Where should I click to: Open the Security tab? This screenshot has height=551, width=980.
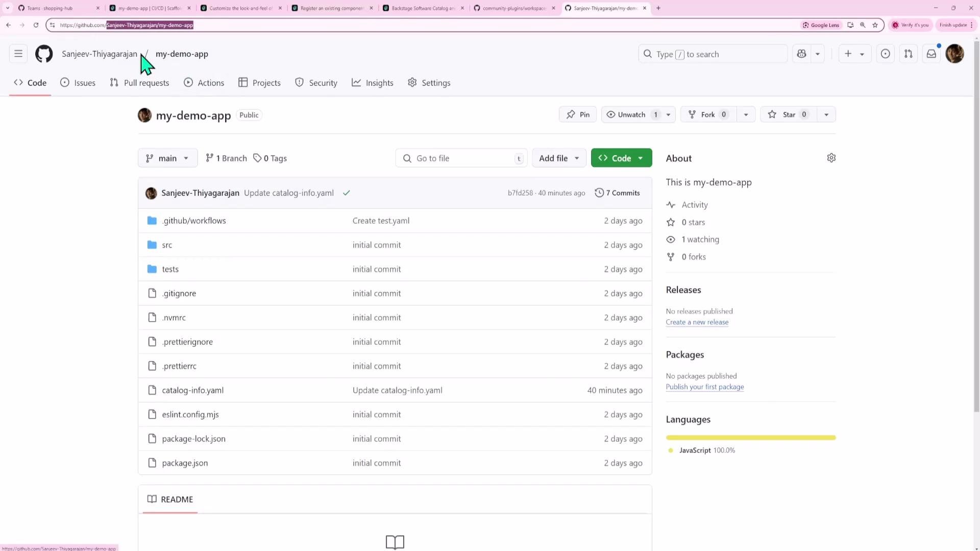click(x=316, y=83)
